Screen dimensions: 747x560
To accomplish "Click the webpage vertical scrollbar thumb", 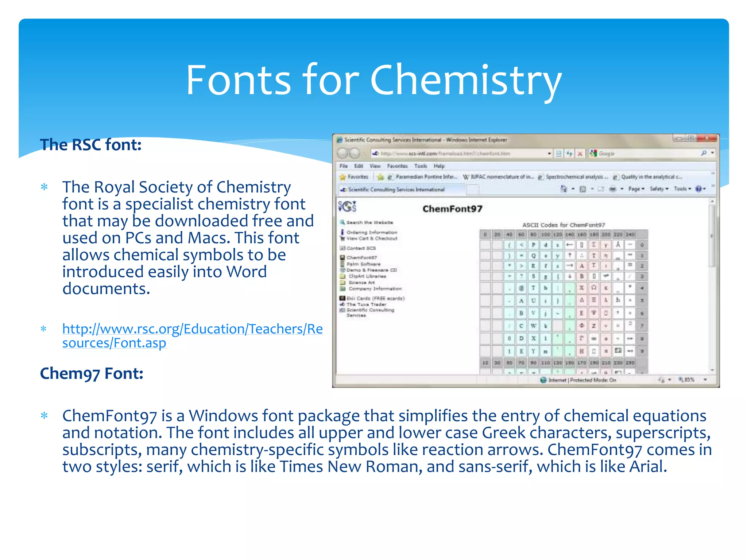I will (712, 236).
